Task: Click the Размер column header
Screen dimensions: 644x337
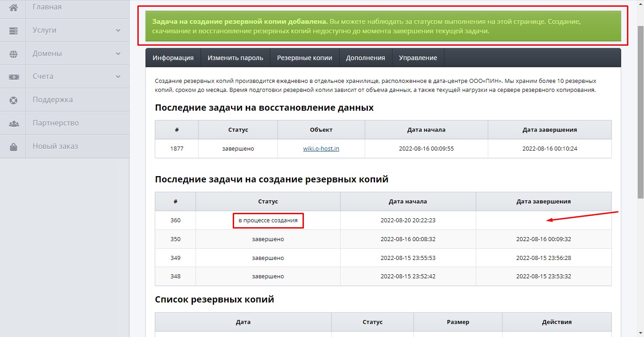Action: (x=458, y=322)
